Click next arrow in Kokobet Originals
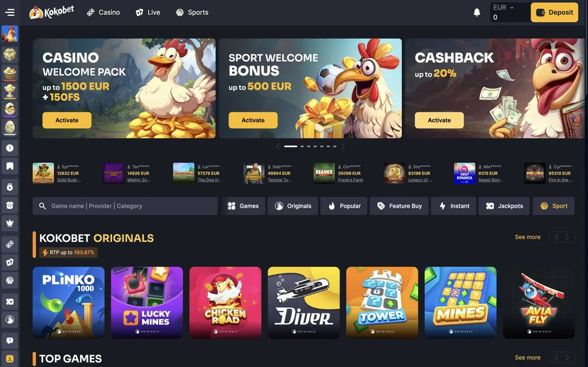 (568, 237)
